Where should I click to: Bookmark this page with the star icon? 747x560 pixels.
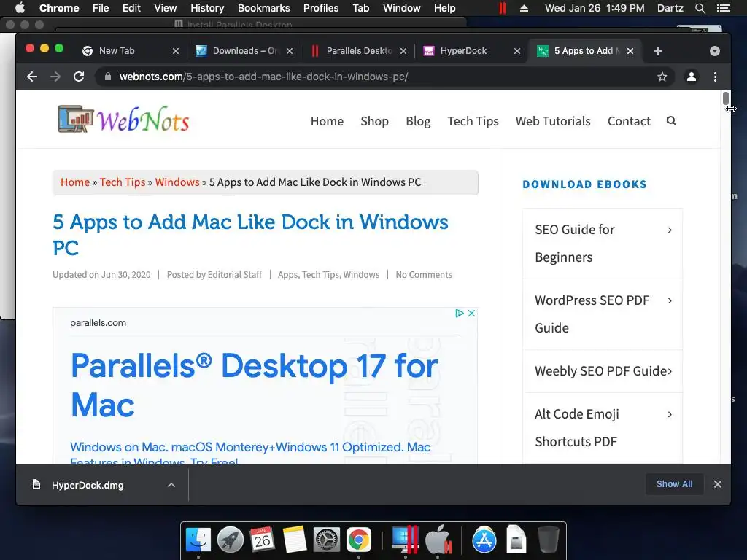pos(662,77)
